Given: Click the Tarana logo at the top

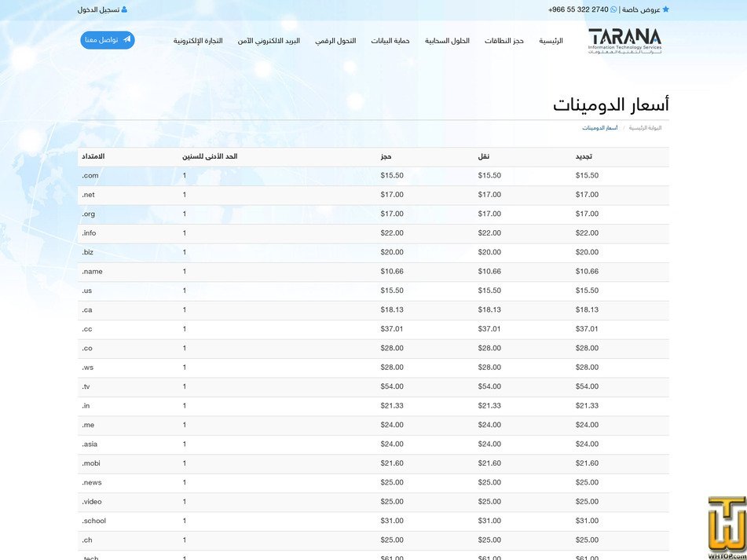Looking at the screenshot, I should pyautogui.click(x=624, y=41).
